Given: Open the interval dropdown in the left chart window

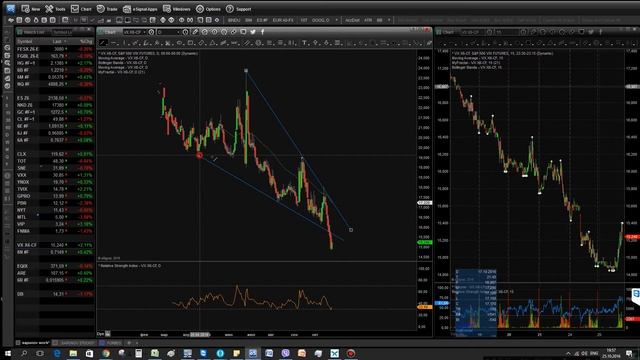Looking at the screenshot, I should pyautogui.click(x=178, y=32).
